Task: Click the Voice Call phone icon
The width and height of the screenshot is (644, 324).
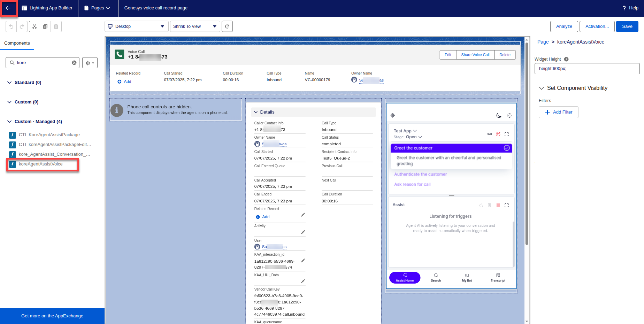Action: (120, 54)
